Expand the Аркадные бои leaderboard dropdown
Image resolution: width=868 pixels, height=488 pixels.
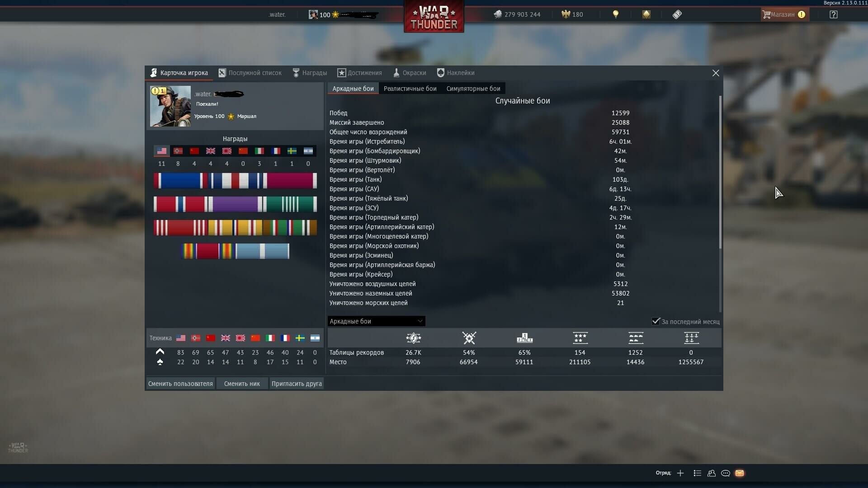coord(376,321)
